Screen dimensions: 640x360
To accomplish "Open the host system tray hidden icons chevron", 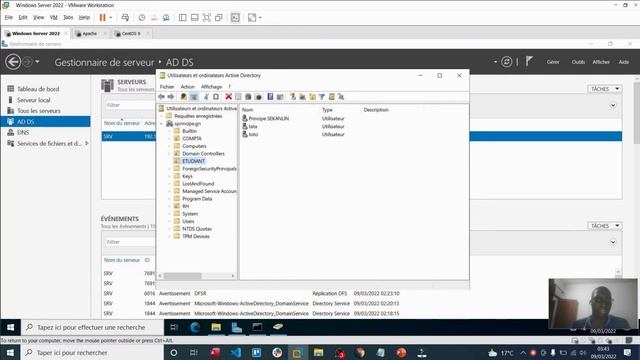I will pos(523,353).
